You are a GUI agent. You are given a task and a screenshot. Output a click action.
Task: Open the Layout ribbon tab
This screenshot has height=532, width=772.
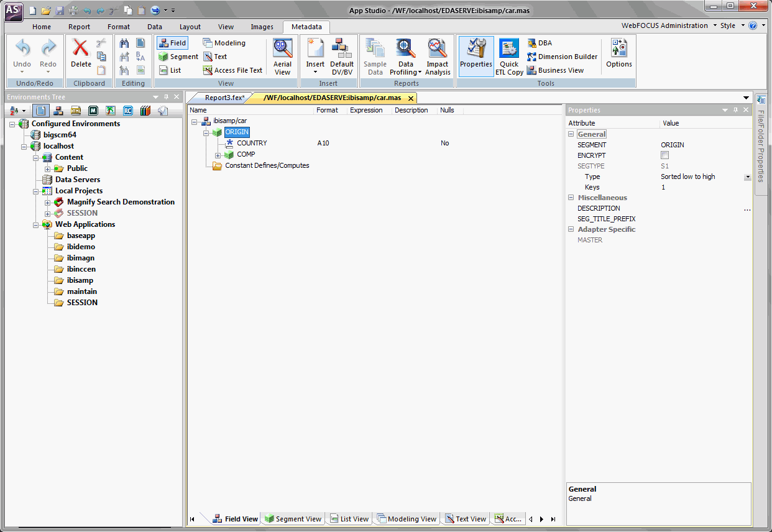click(x=190, y=27)
